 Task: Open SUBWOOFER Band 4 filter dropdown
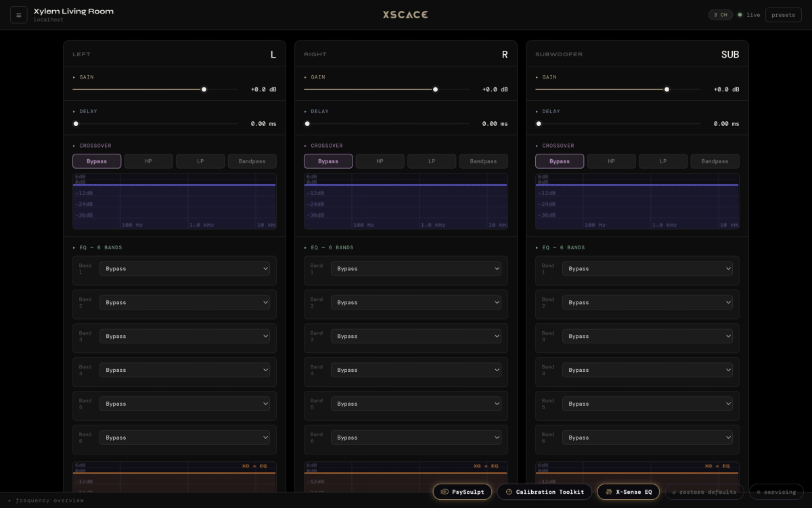pyautogui.click(x=648, y=371)
